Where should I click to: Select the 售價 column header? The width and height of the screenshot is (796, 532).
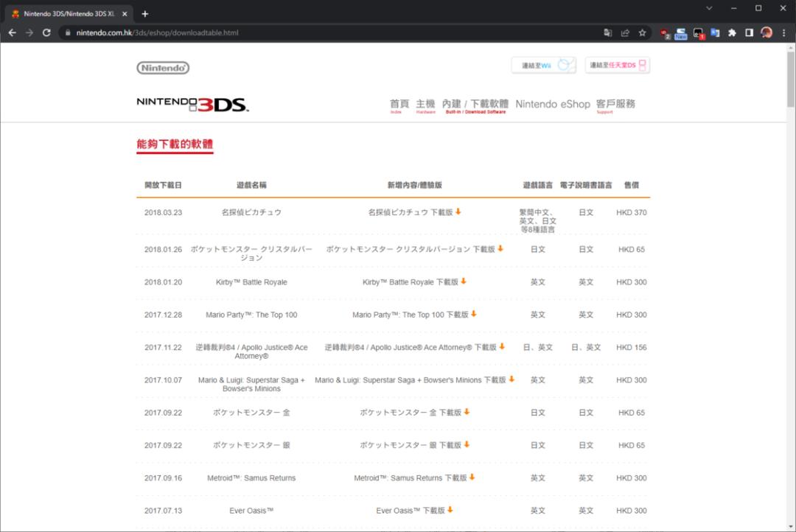pyautogui.click(x=632, y=185)
